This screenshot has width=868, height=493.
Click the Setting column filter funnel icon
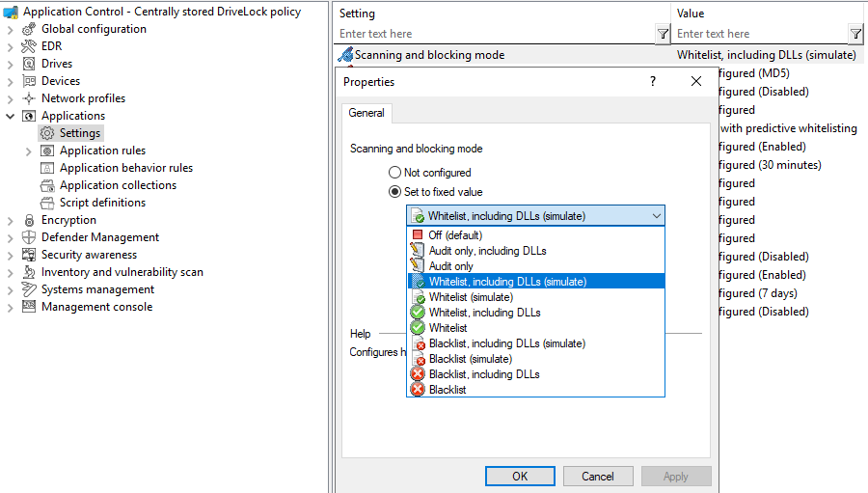click(663, 34)
